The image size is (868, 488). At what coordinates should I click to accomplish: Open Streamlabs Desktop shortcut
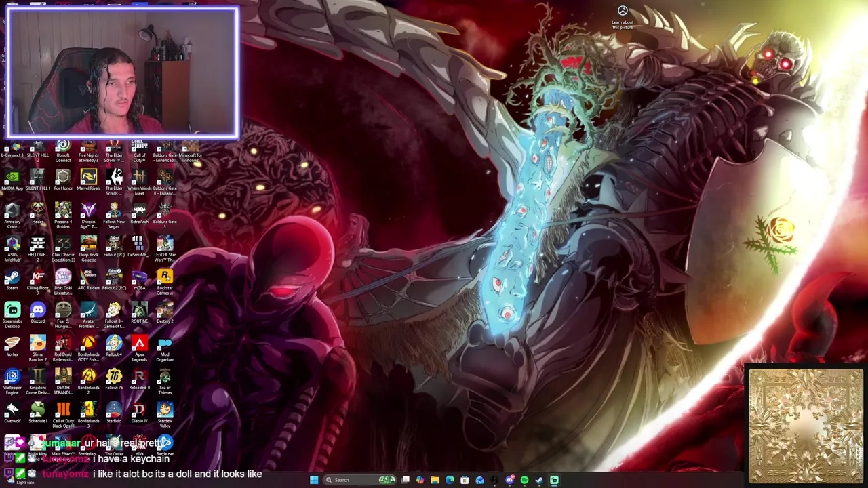pos(12,316)
